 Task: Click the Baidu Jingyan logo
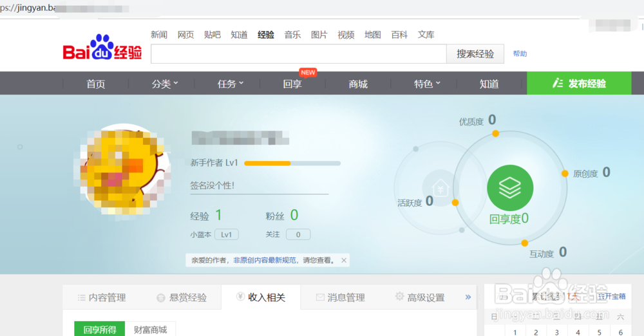102,47
